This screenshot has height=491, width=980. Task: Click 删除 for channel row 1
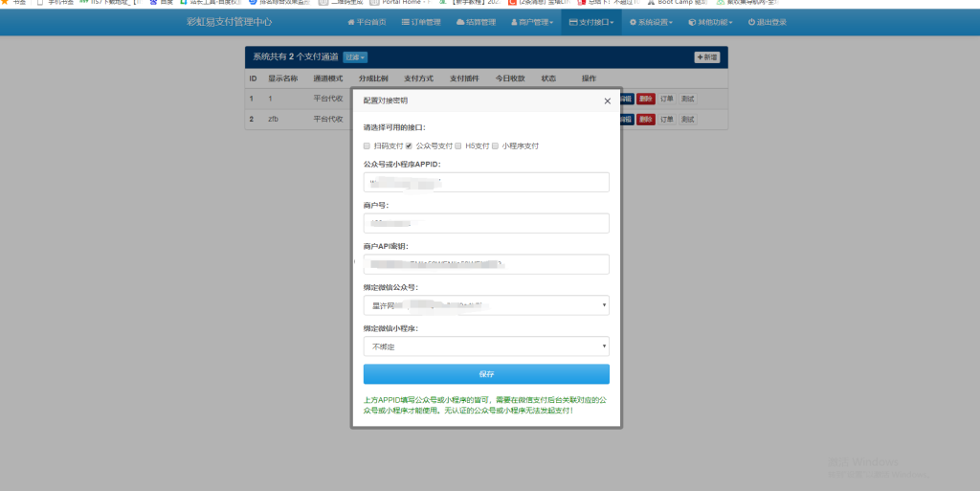646,99
